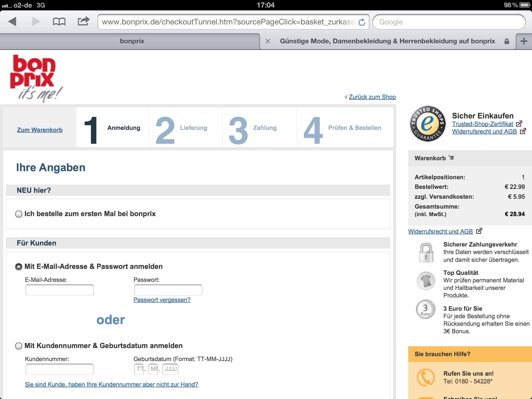
Task: Click the bonprix logo
Action: point(36,78)
